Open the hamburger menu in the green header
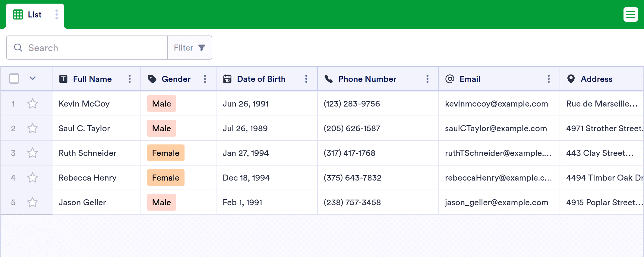 click(x=630, y=14)
